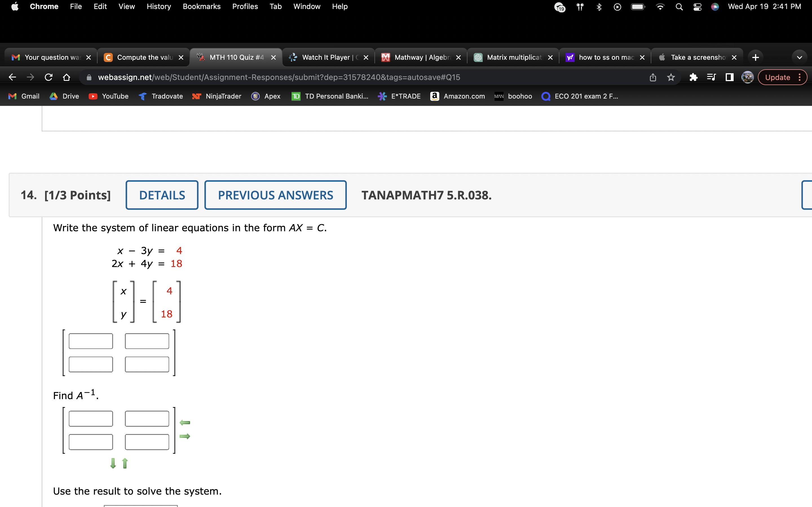Click the share/upload icon in the address bar

[653, 77]
